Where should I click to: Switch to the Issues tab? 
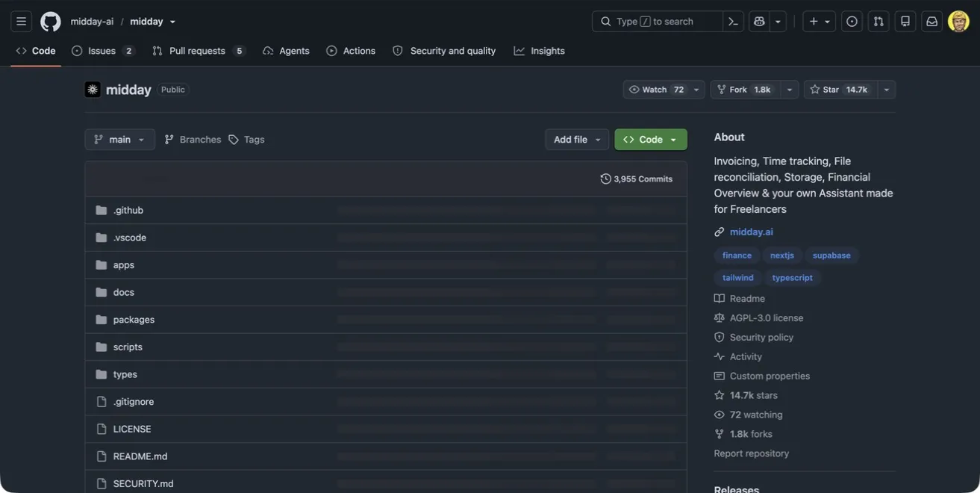(x=103, y=51)
